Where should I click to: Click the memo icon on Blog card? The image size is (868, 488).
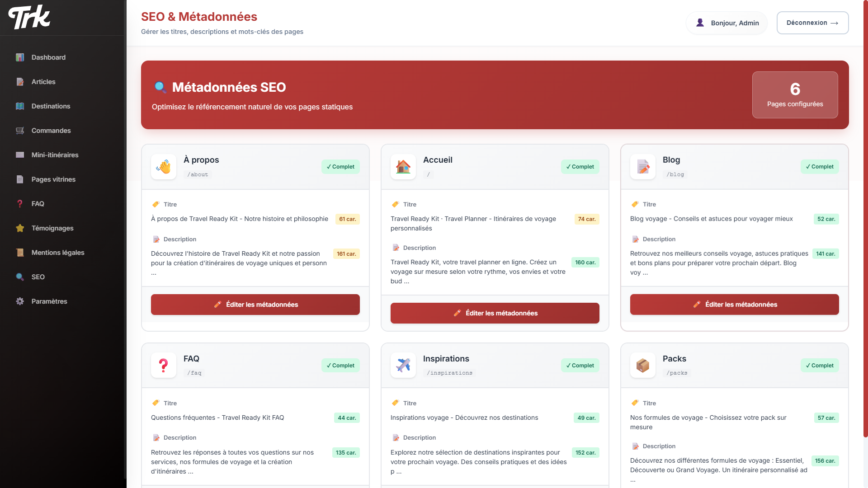pyautogui.click(x=643, y=167)
